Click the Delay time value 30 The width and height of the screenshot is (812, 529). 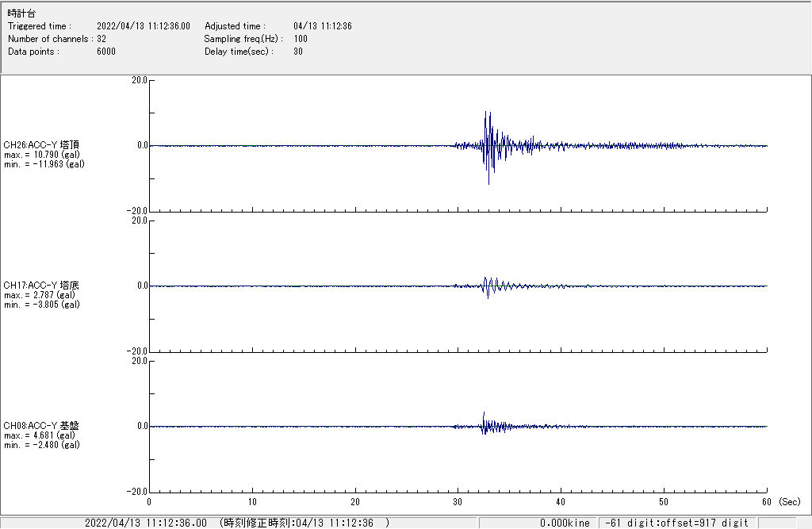[298, 52]
